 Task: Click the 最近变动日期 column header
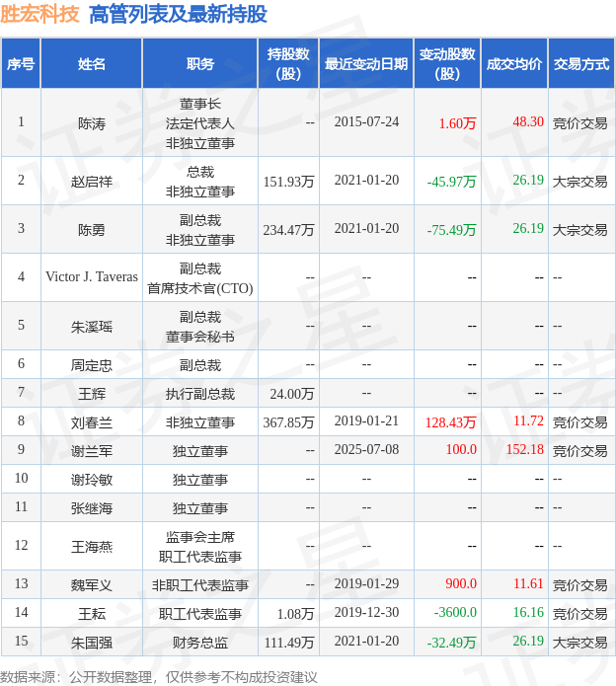[366, 64]
